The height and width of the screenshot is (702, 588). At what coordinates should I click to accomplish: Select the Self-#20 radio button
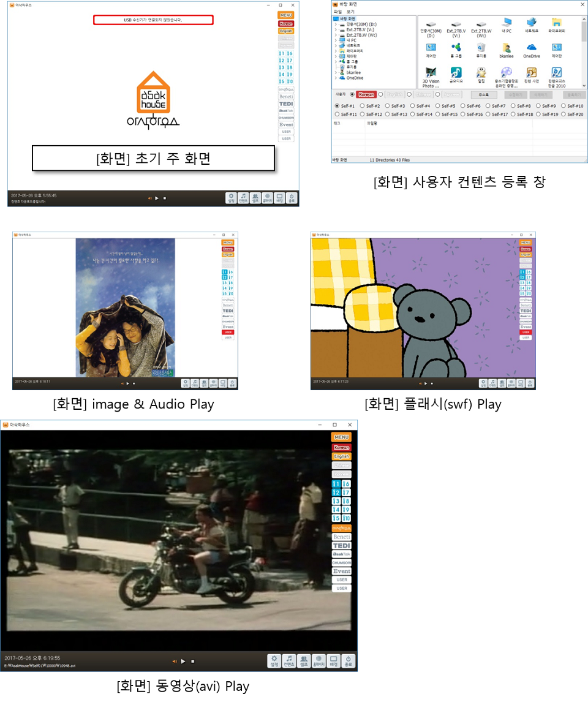[563, 114]
